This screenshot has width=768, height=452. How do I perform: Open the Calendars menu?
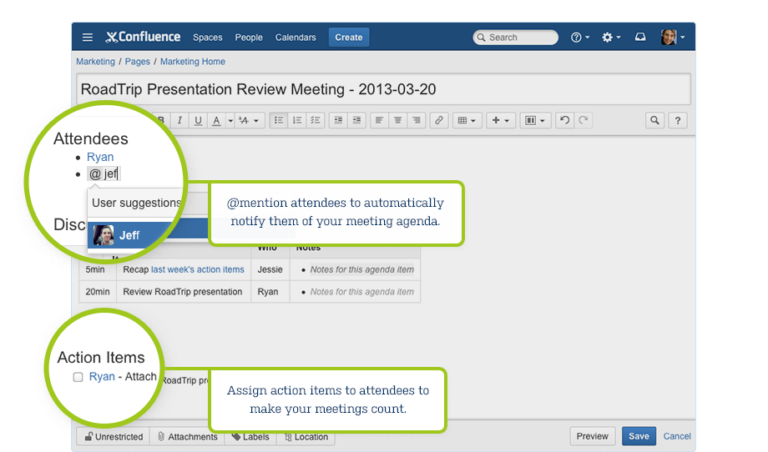pyautogui.click(x=295, y=37)
